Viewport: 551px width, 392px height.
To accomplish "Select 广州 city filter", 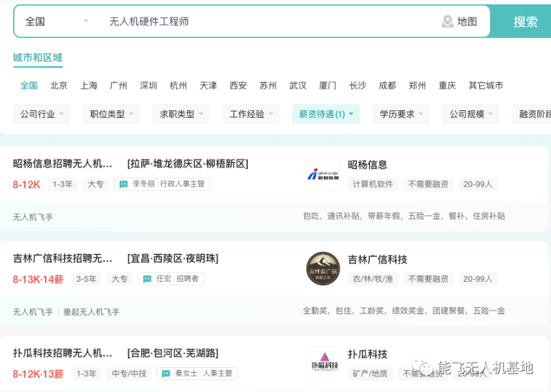I will [x=118, y=85].
